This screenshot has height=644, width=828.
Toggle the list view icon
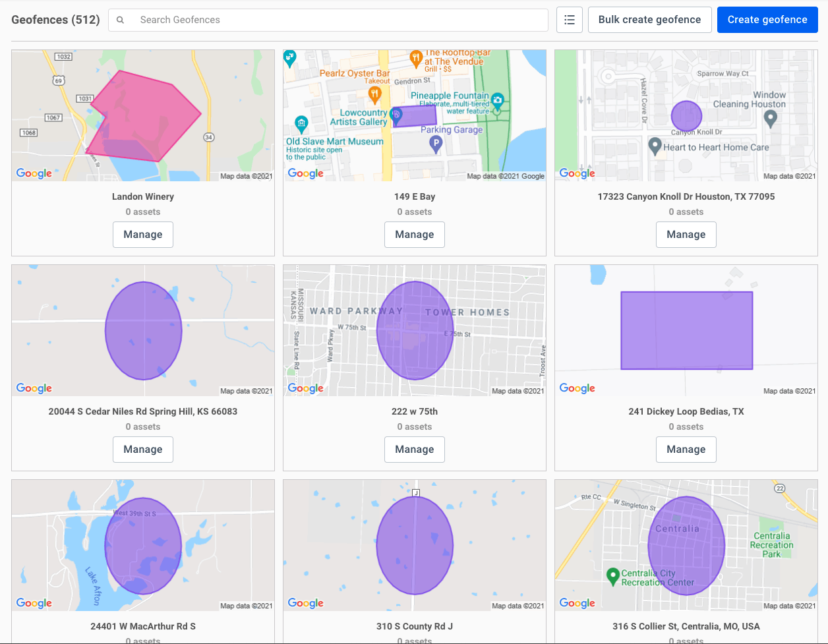coord(569,19)
